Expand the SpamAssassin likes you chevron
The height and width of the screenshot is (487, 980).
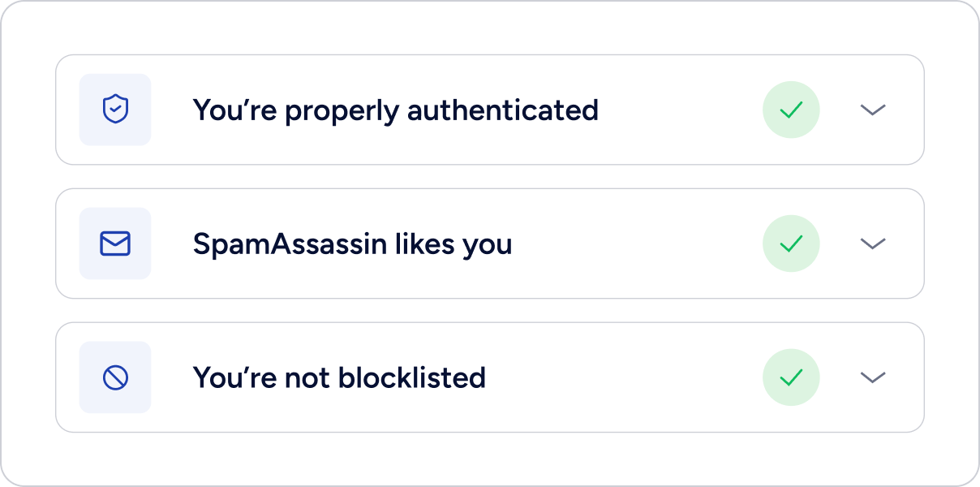click(x=873, y=243)
